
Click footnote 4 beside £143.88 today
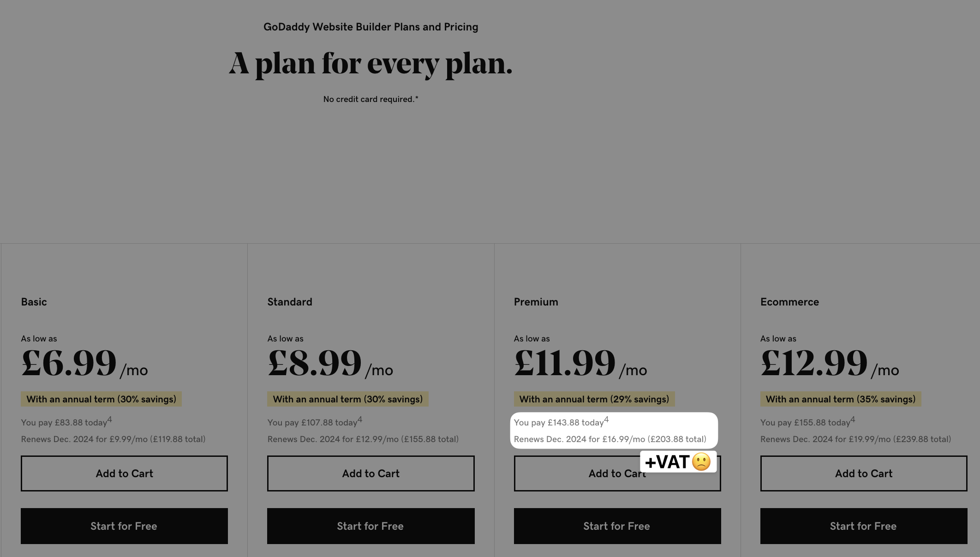click(x=606, y=419)
